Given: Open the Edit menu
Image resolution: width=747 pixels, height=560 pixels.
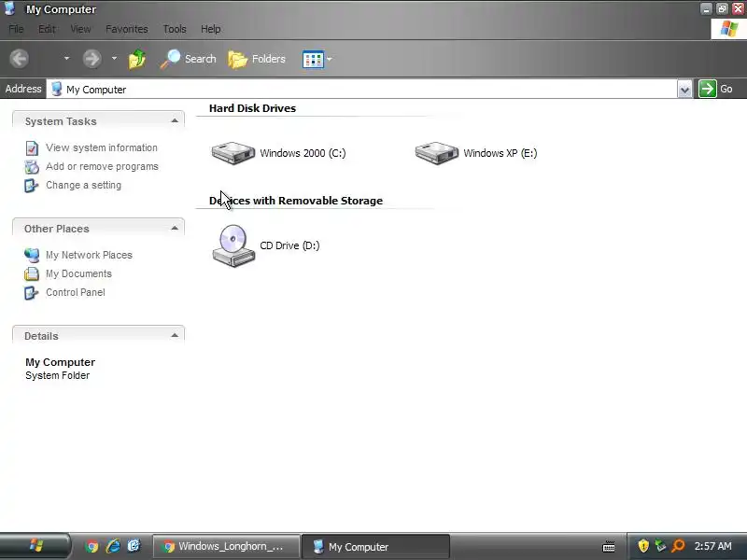Looking at the screenshot, I should coord(47,29).
